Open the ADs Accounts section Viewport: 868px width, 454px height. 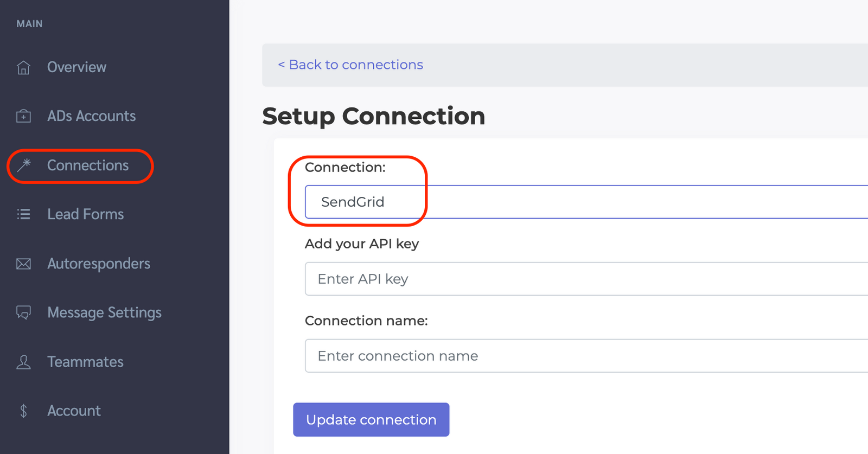[x=92, y=116]
